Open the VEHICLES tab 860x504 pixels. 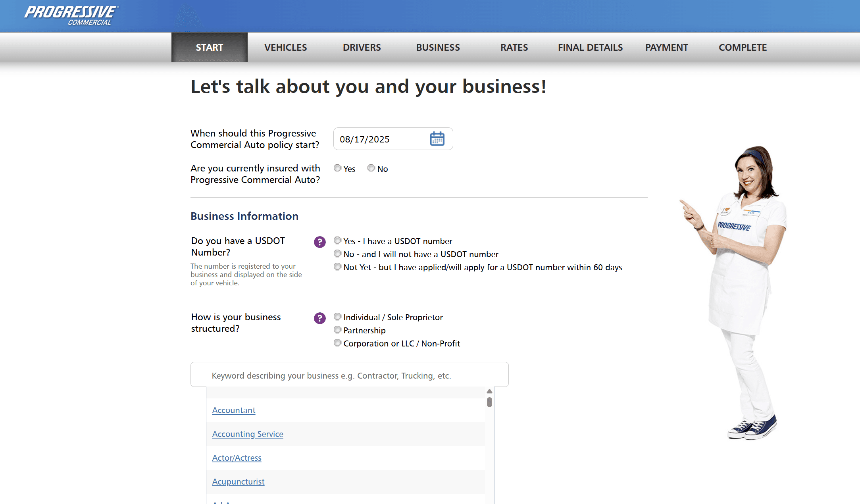(x=285, y=48)
